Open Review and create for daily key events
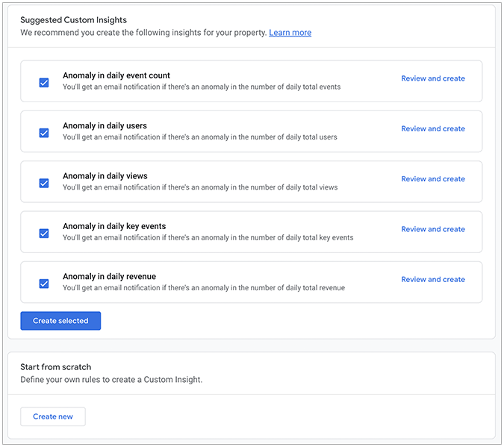 pos(433,229)
